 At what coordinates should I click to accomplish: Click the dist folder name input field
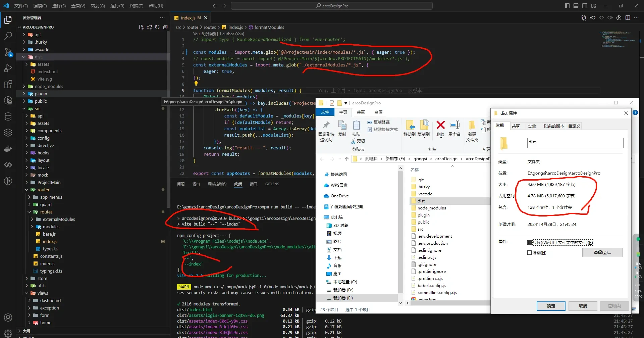(575, 143)
